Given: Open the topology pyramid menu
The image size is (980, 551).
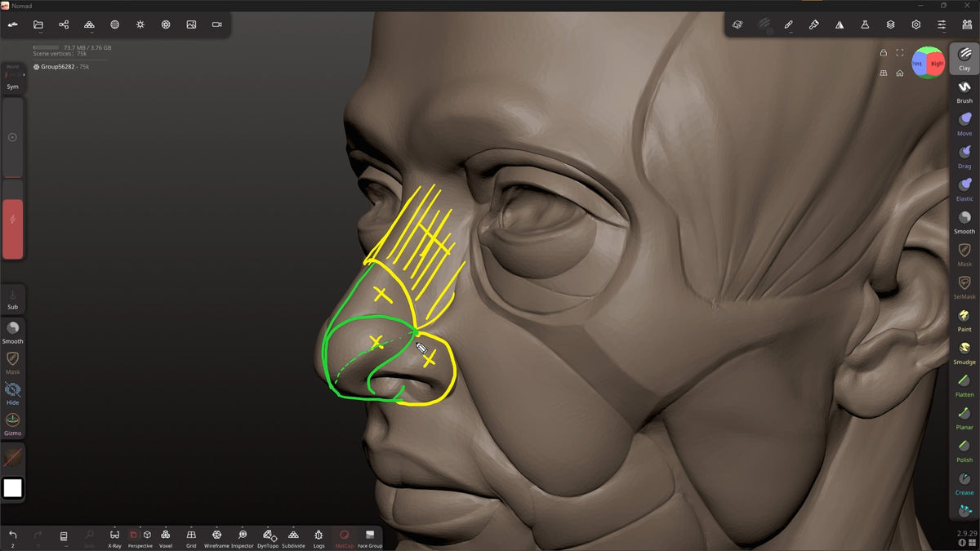Looking at the screenshot, I should [x=89, y=24].
